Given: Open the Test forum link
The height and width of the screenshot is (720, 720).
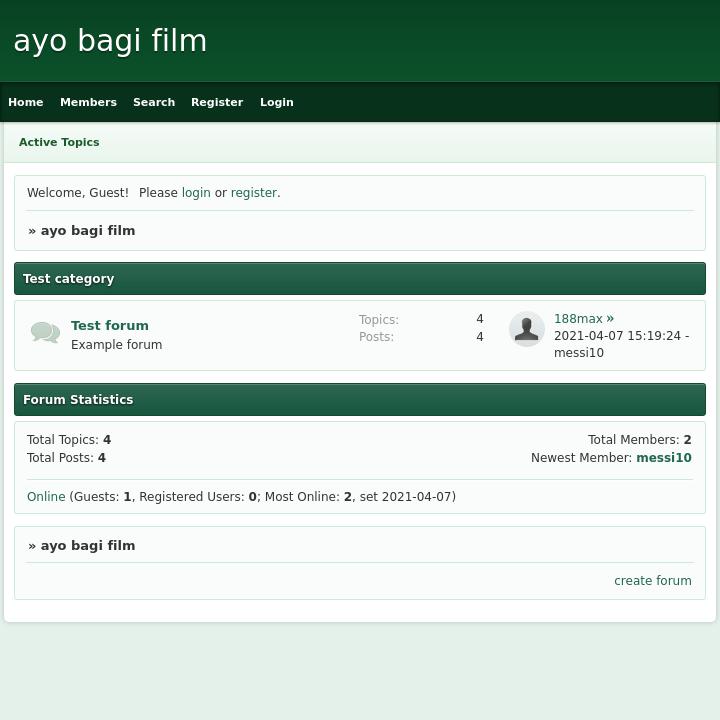Looking at the screenshot, I should [x=110, y=325].
